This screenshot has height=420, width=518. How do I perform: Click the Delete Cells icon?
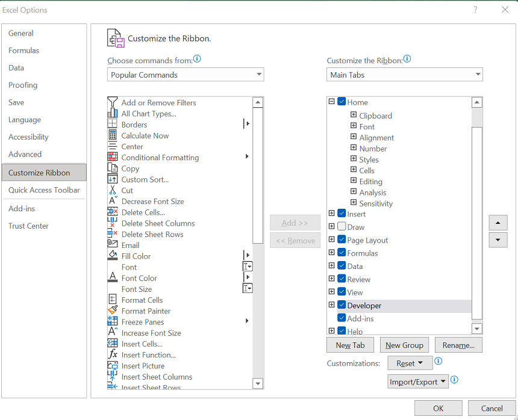click(112, 212)
